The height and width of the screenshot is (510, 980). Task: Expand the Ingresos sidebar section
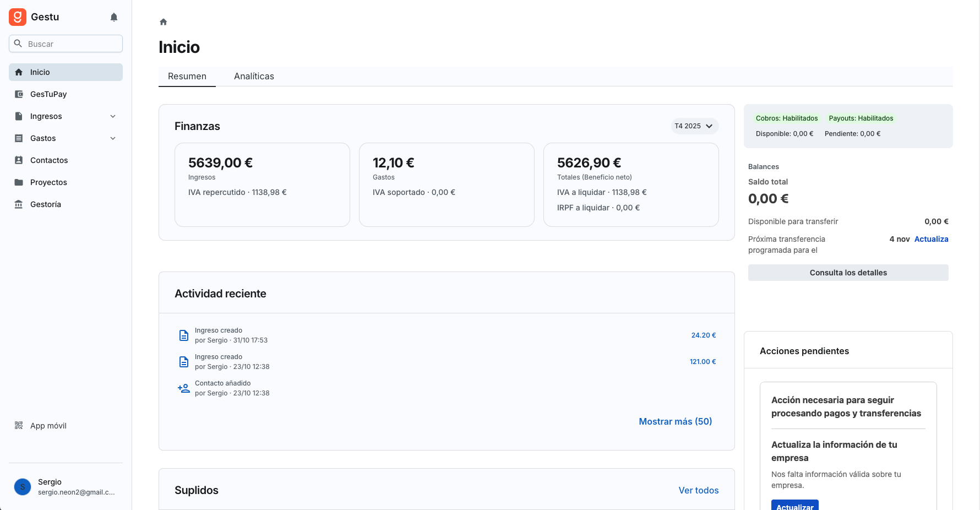(112, 116)
